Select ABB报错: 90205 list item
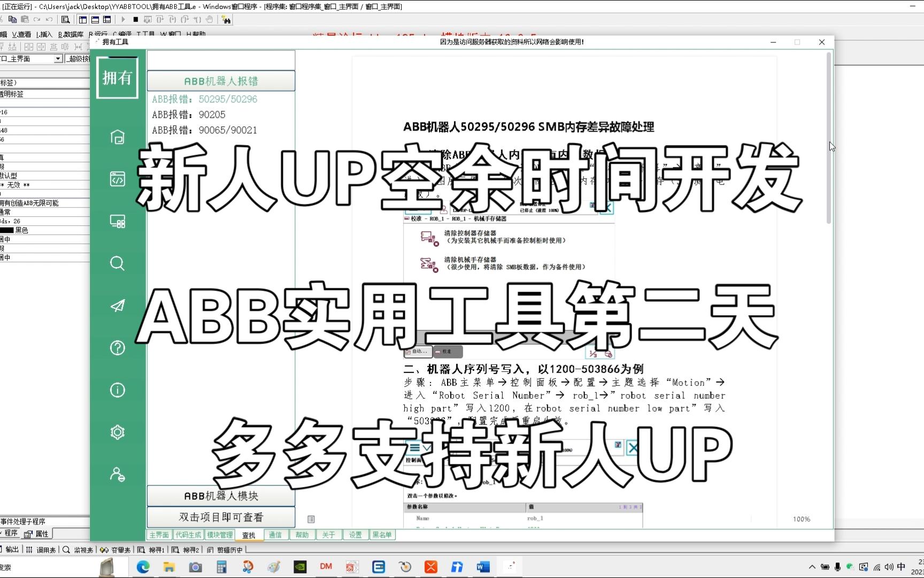The height and width of the screenshot is (578, 924). pos(189,115)
